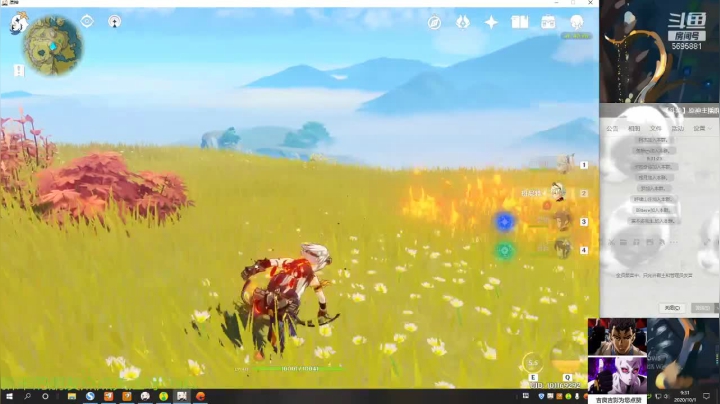Open Windows Start menu
Image resolution: width=720 pixels, height=404 pixels.
[9, 396]
